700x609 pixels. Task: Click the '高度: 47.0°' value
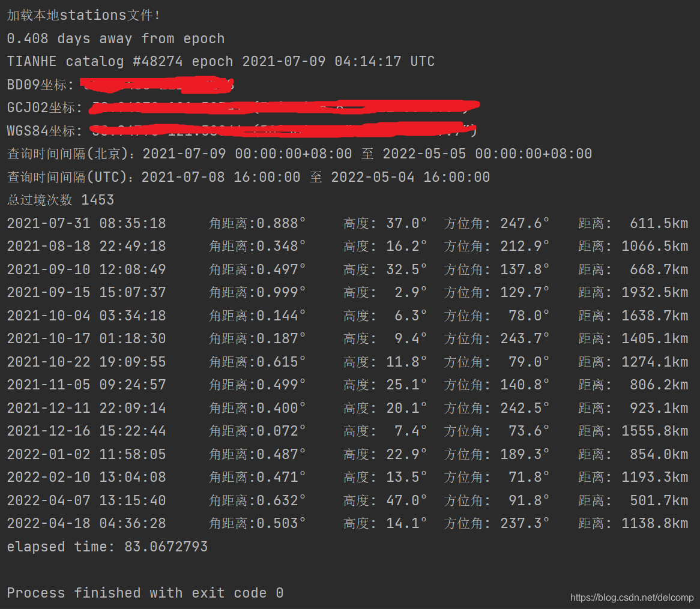(x=385, y=500)
